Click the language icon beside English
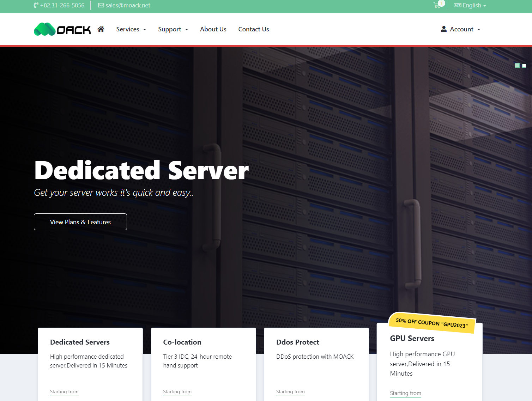532x401 pixels. (457, 5)
